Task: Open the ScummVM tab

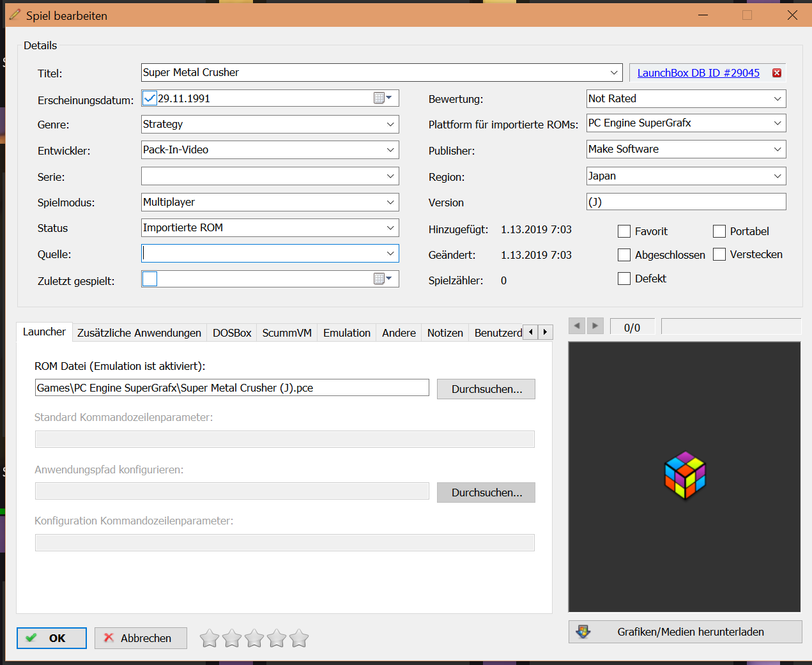Action: tap(287, 333)
